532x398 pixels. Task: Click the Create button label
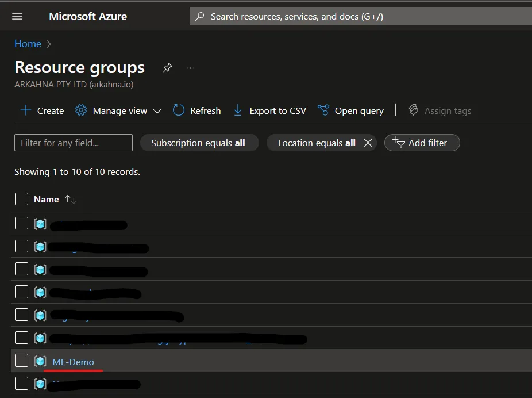[x=51, y=110]
